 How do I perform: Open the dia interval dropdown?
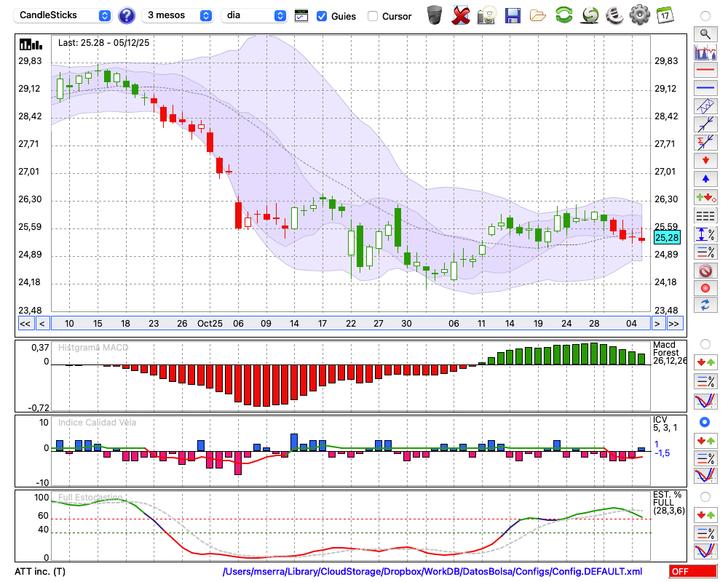click(x=255, y=15)
